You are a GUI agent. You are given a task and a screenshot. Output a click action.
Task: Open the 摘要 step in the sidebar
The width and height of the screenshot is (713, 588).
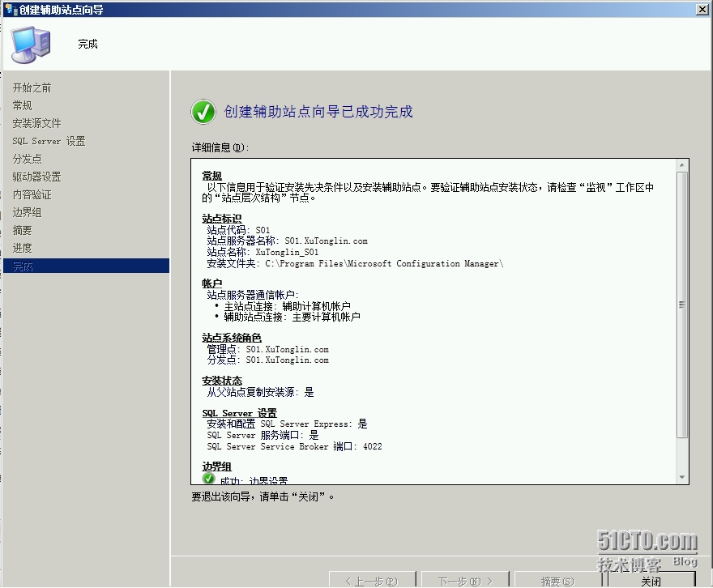click(x=23, y=230)
